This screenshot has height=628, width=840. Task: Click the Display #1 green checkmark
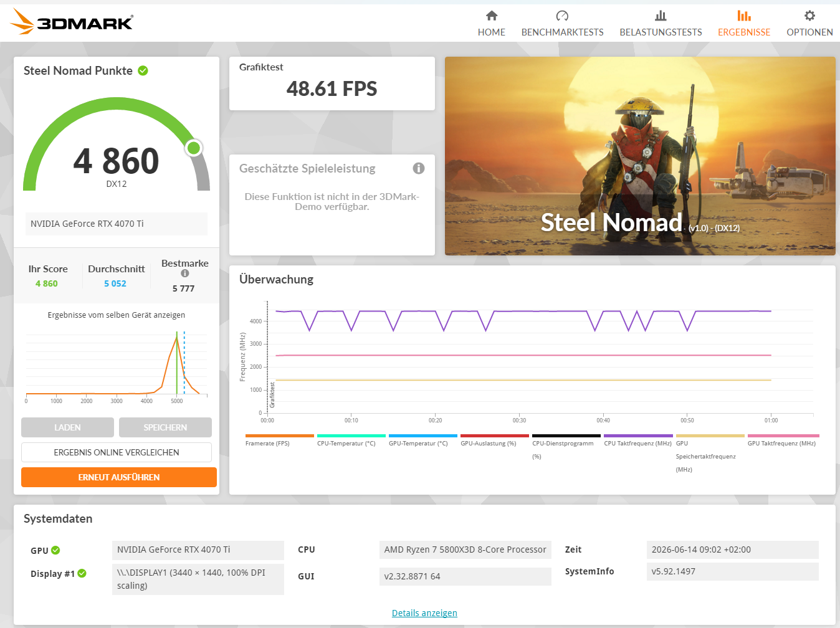(x=82, y=573)
